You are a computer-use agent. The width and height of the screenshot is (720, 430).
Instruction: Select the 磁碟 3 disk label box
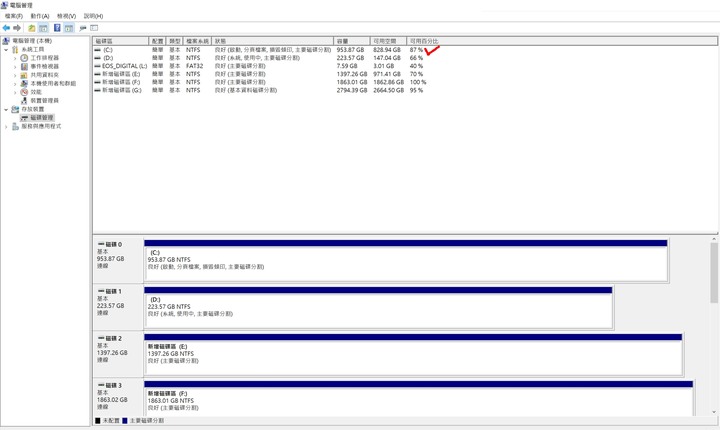[118, 398]
